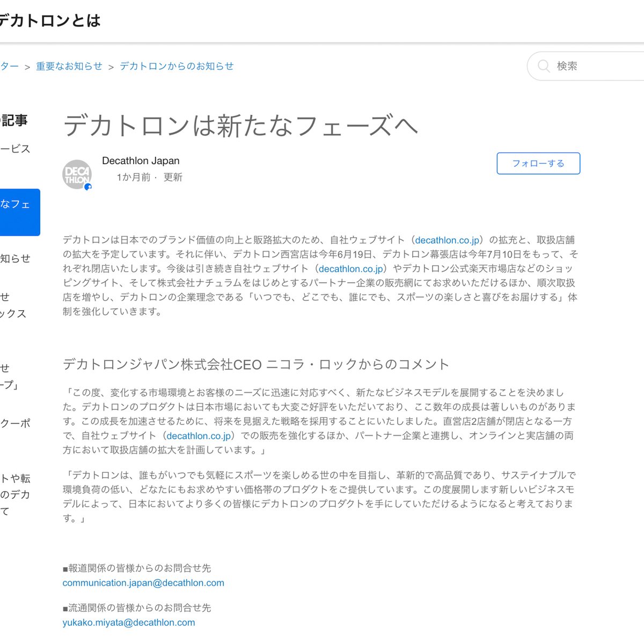The height and width of the screenshot is (644, 644).
Task: Click the Decathlon Japan author name
Action: 141,160
